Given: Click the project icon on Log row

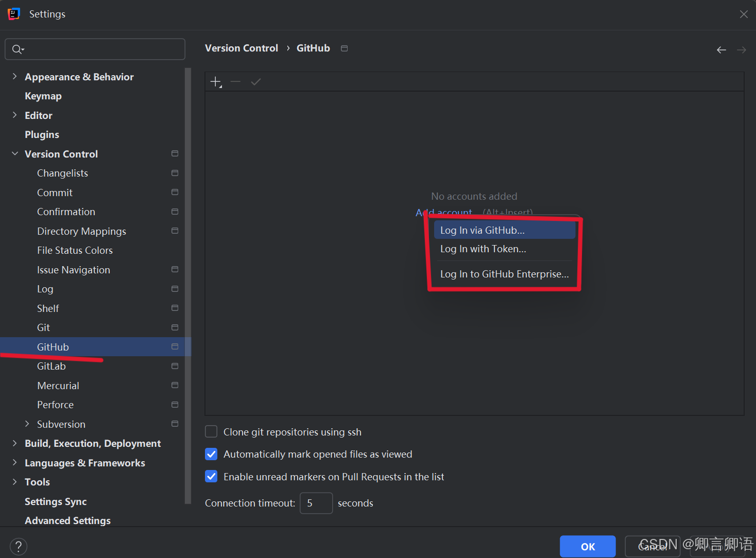Looking at the screenshot, I should click(175, 289).
